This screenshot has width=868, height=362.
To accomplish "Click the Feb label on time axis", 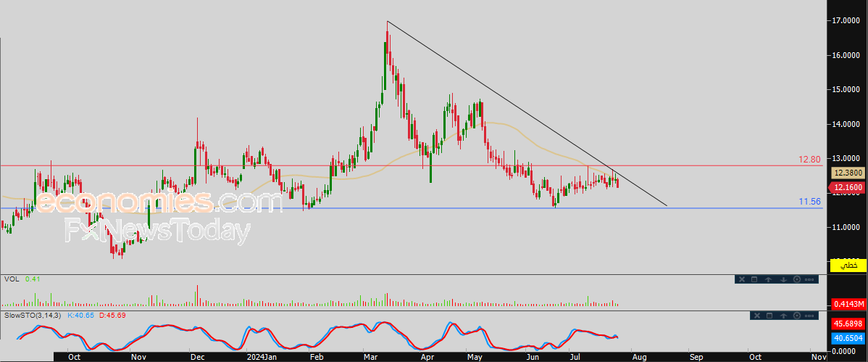I will (x=317, y=356).
